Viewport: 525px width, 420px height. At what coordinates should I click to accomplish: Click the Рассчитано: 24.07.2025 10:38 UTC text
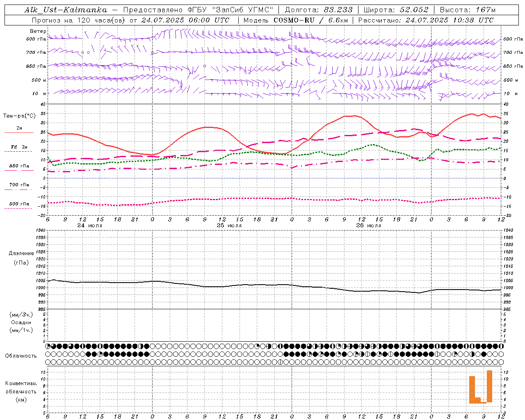[426, 20]
